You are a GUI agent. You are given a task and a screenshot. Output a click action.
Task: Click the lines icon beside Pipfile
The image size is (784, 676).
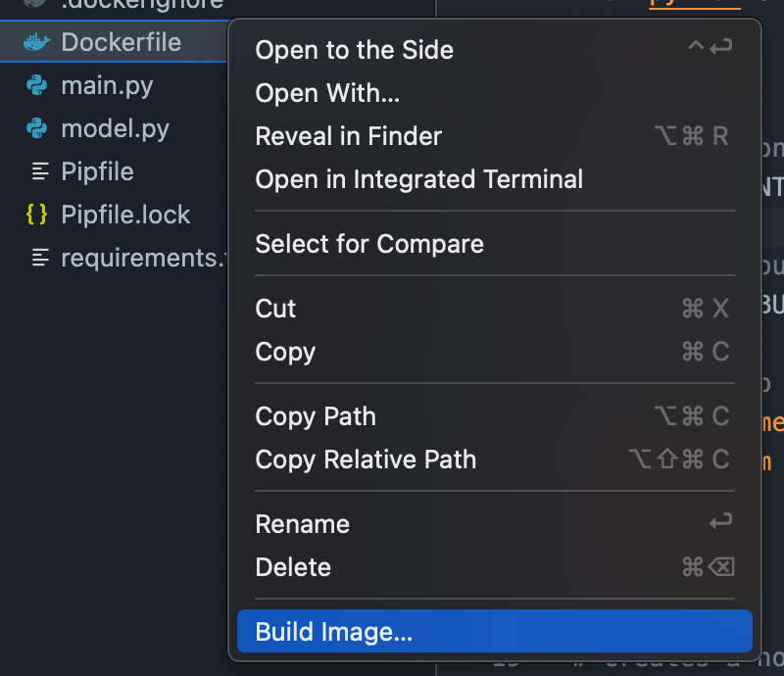pos(39,171)
